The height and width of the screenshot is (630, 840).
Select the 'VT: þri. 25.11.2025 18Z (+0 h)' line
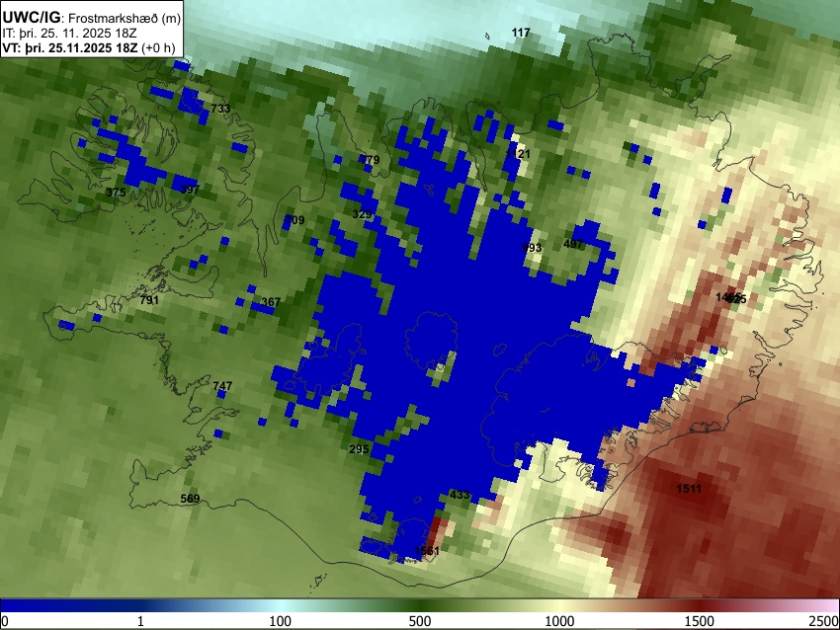pyautogui.click(x=88, y=47)
